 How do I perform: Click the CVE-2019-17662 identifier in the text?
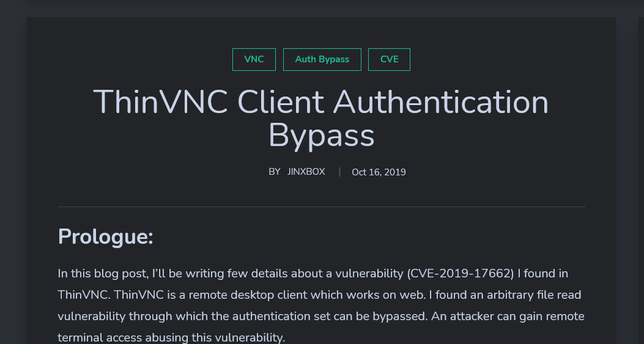[461, 273]
